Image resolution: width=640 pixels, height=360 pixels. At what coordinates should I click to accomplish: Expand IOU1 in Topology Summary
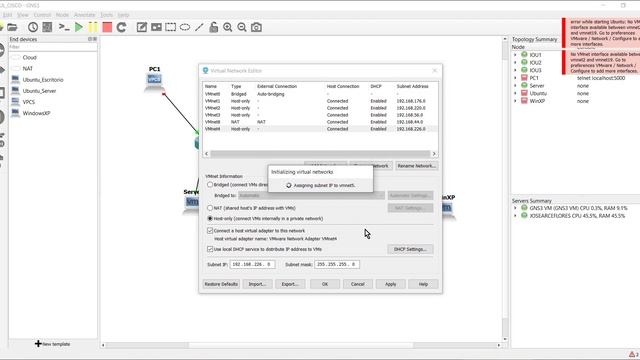pyautogui.click(x=515, y=55)
